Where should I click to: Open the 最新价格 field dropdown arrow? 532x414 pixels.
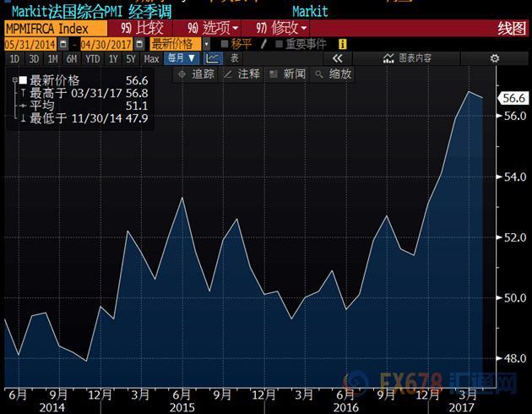click(x=206, y=44)
